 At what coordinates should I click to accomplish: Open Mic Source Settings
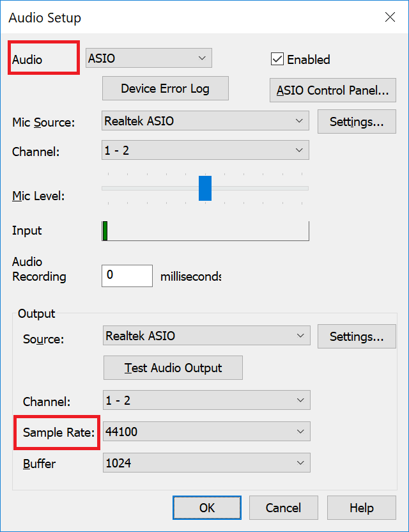pos(356,121)
